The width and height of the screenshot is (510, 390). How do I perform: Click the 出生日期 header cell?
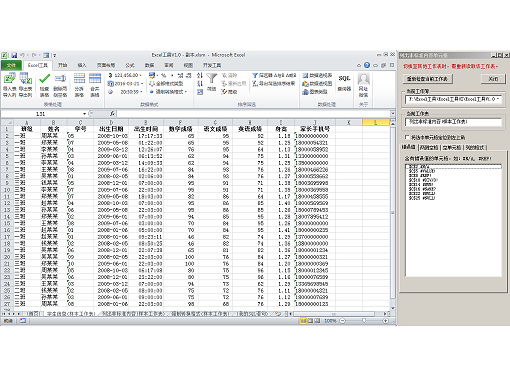click(x=111, y=129)
